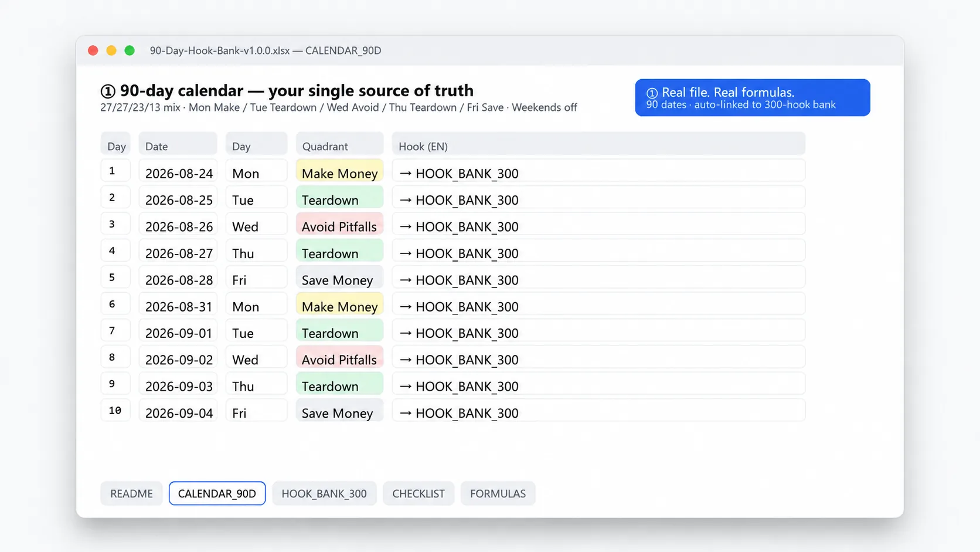Open the CHECKLIST sheet tab
Screen dimensions: 980x552
click(418, 493)
